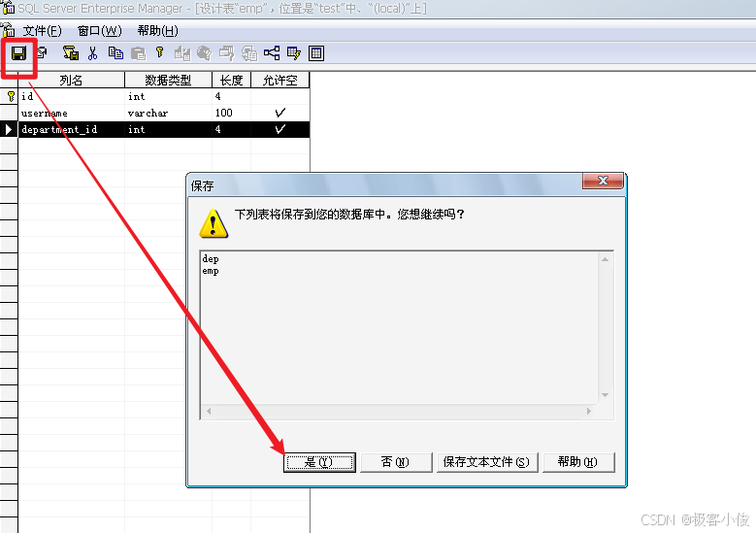Click the yellow warning icon in dialog
This screenshot has width=756, height=533.
click(214, 223)
